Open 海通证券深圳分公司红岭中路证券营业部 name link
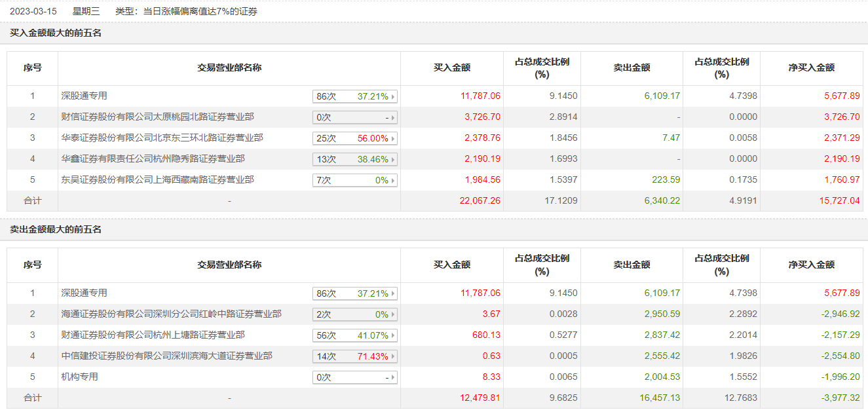 pyautogui.click(x=171, y=314)
